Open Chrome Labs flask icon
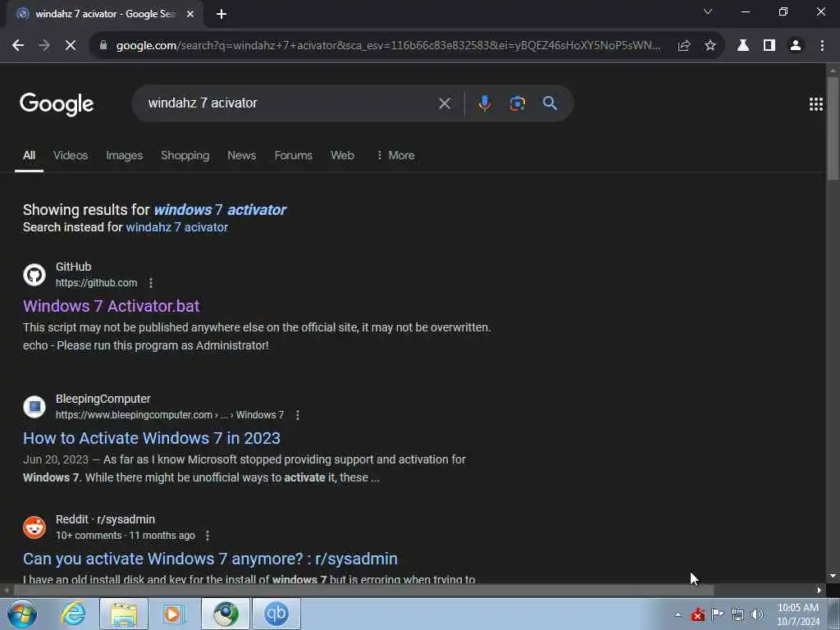Image resolution: width=840 pixels, height=630 pixels. pyautogui.click(x=743, y=46)
